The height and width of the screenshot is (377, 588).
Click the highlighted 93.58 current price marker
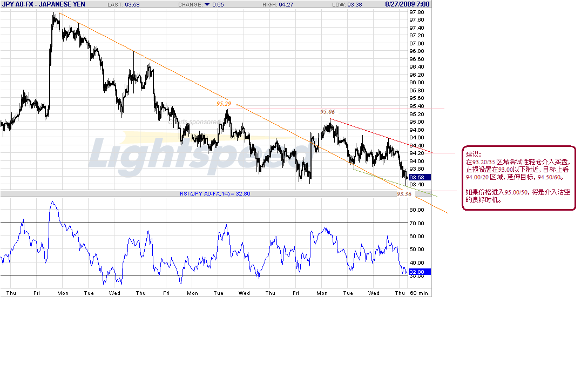pyautogui.click(x=419, y=178)
